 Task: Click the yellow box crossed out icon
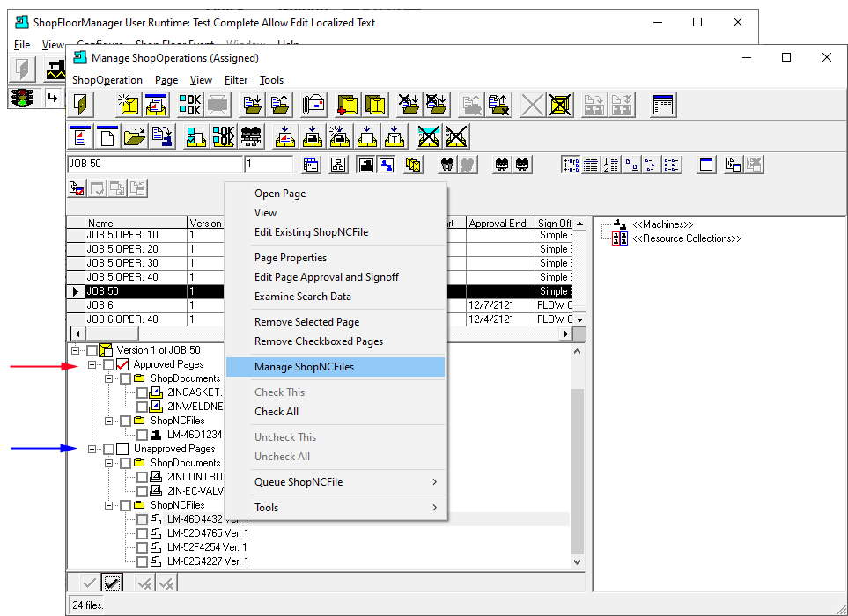[560, 105]
